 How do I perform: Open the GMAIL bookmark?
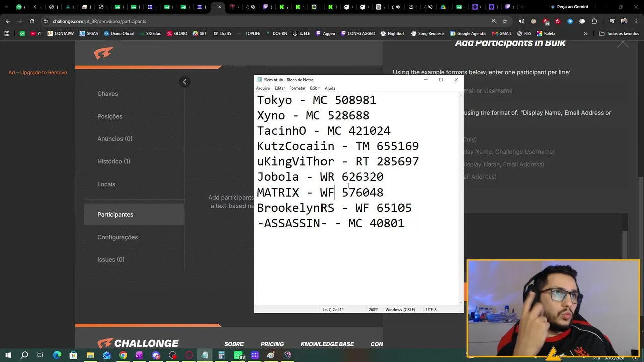click(x=502, y=33)
